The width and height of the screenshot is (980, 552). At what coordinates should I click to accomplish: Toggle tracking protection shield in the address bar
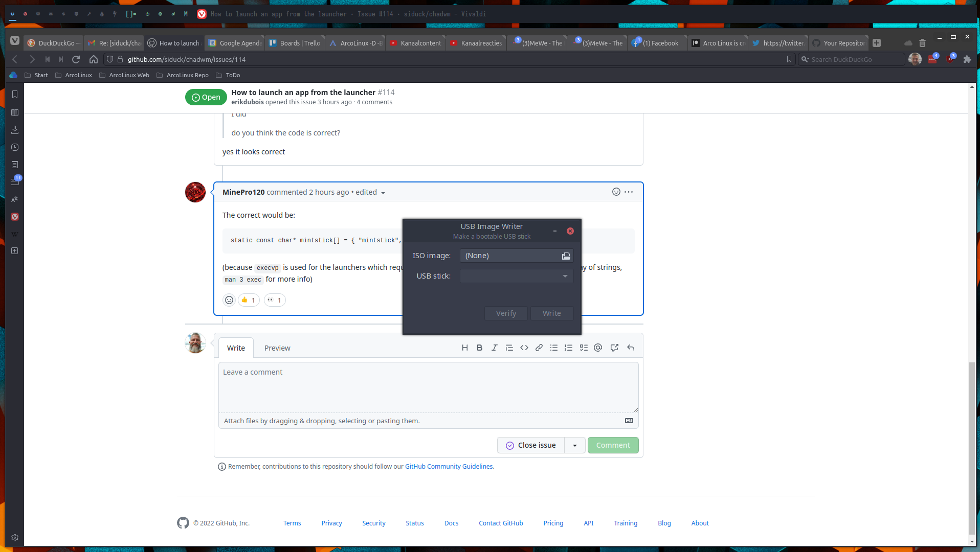(x=109, y=59)
